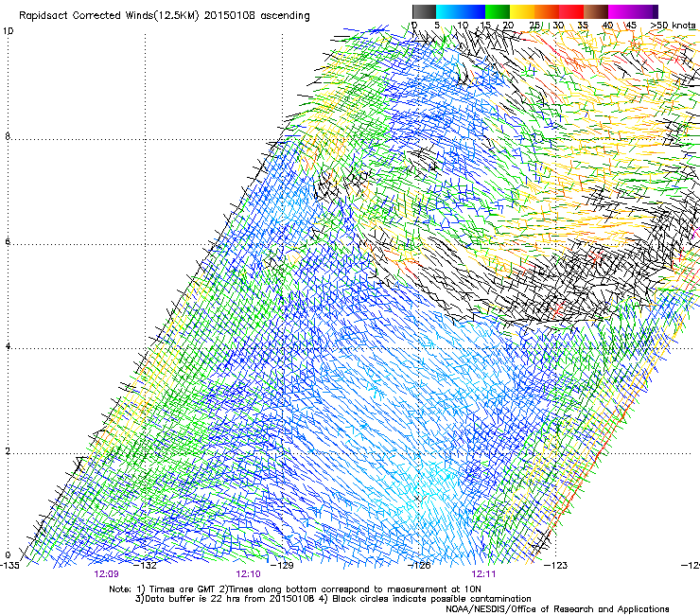
Task: Click the "25" legend scale label
Action: [x=534, y=25]
